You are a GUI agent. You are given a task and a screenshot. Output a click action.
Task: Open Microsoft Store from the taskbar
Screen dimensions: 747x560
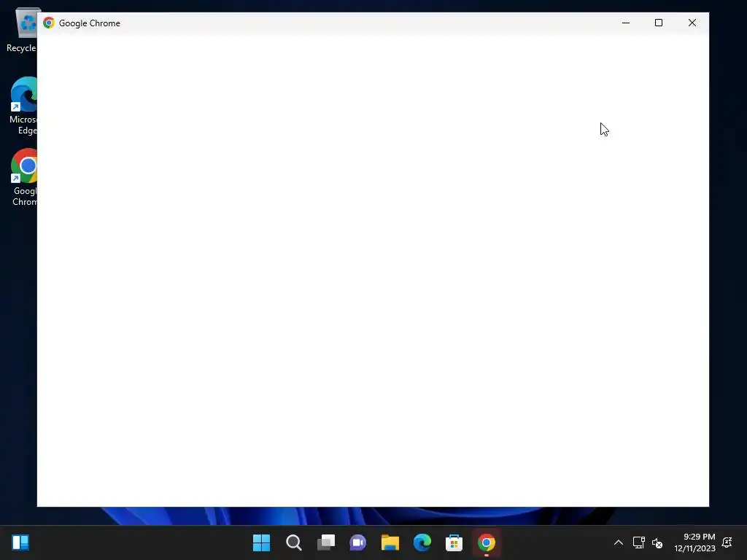click(x=454, y=542)
